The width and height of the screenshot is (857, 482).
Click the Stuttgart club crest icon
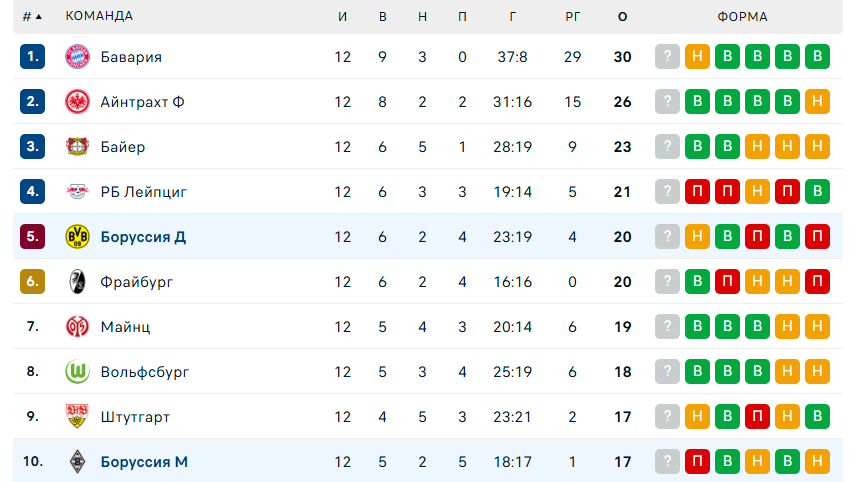[x=77, y=417]
